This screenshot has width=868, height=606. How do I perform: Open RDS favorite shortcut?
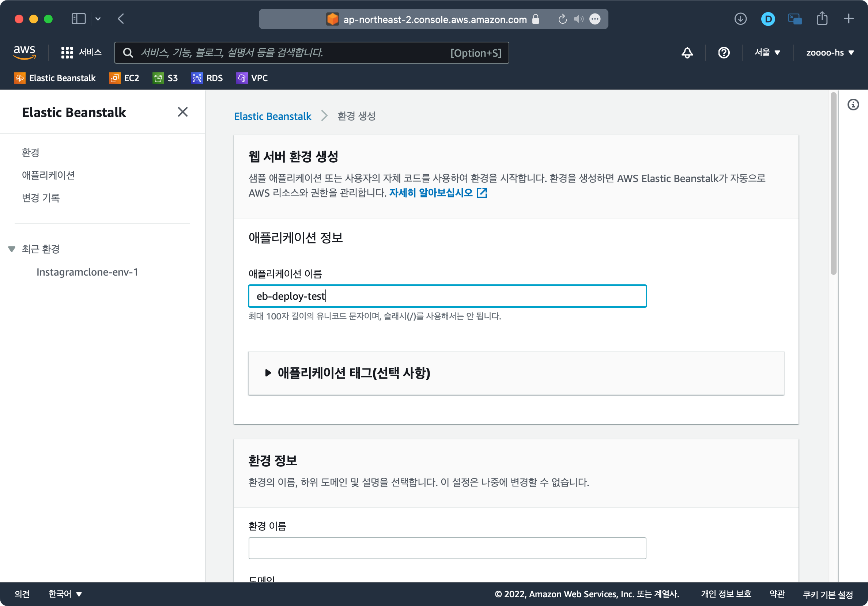207,78
